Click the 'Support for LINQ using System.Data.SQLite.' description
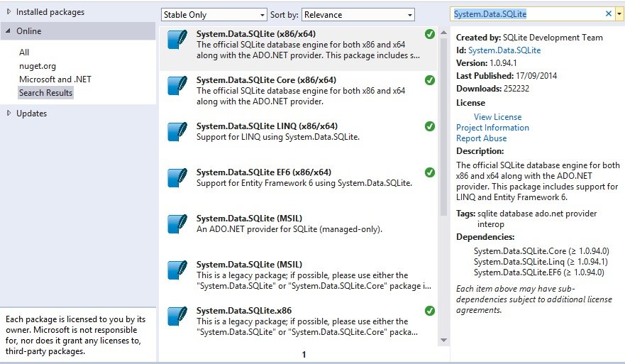Viewport: 625px width, 364px height. 278,137
